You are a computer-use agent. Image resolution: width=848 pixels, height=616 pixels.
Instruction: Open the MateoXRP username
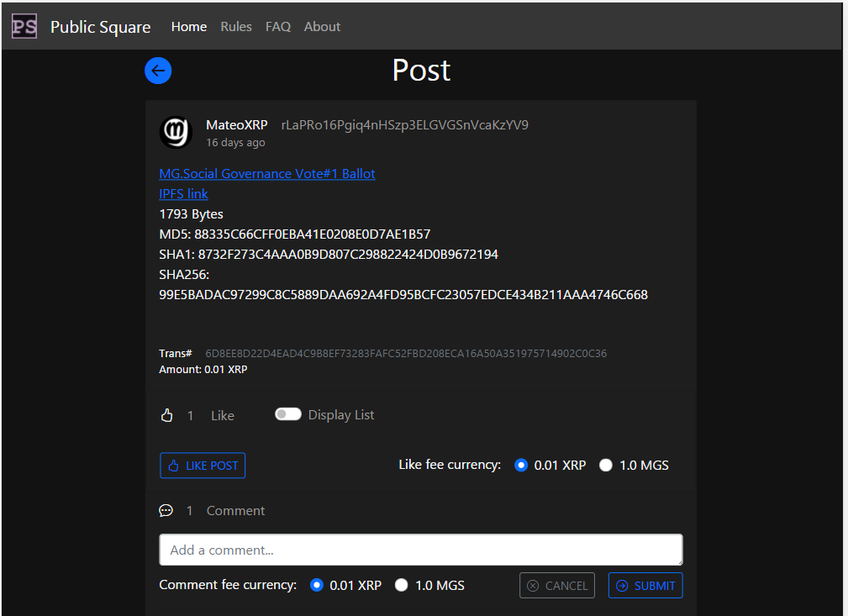click(237, 125)
